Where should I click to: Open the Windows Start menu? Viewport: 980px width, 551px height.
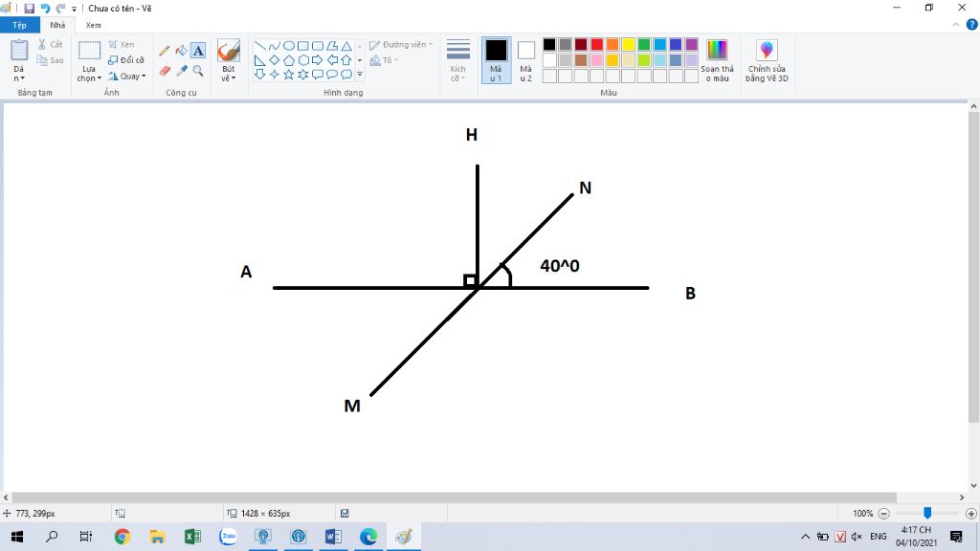pos(17,537)
